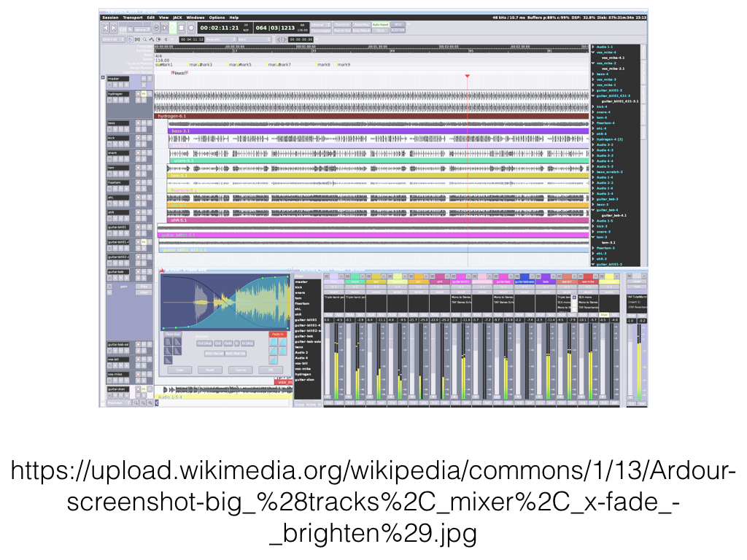Choose the linear Fade Out shape at the bottom
Viewport: 747px width, 560px height.
(x=169, y=360)
